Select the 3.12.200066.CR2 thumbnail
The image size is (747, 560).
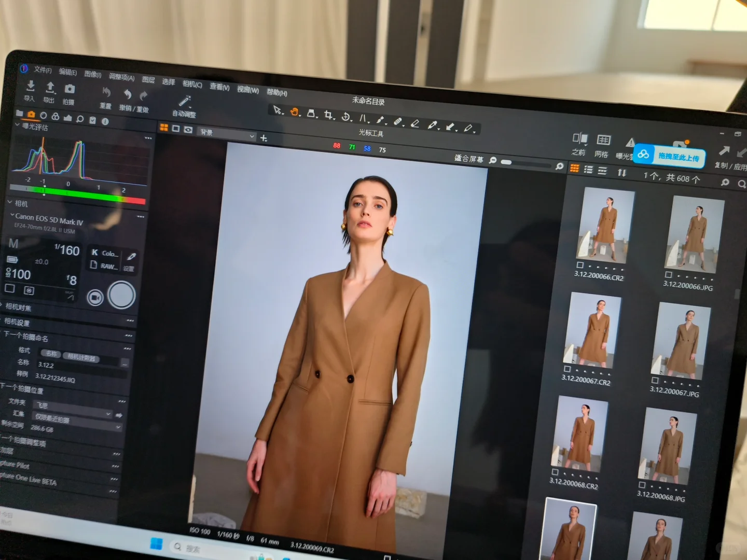605,226
